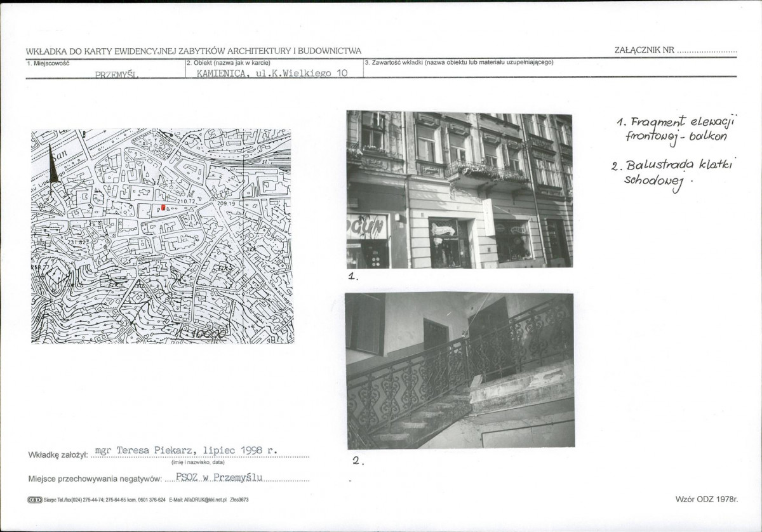Click the 1:1000 scale label on the map
The width and height of the screenshot is (762, 532).
[x=201, y=333]
